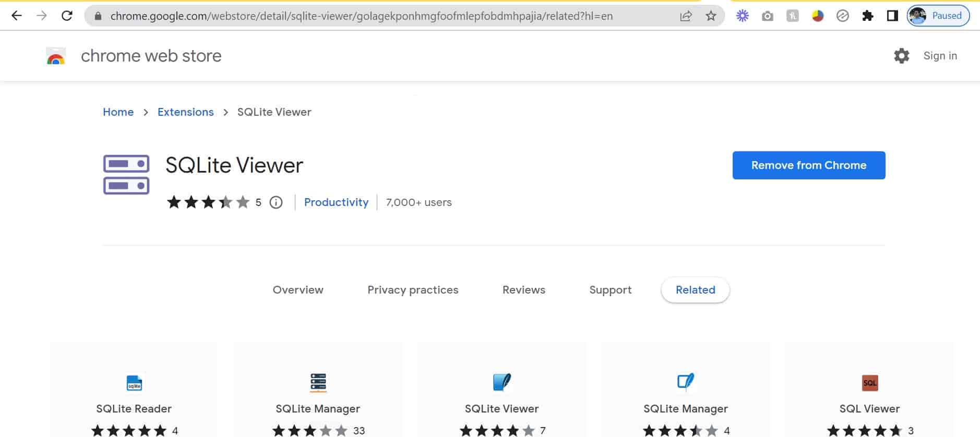Open the multicolor circle extension icon
Image resolution: width=980 pixels, height=437 pixels.
coord(817,16)
